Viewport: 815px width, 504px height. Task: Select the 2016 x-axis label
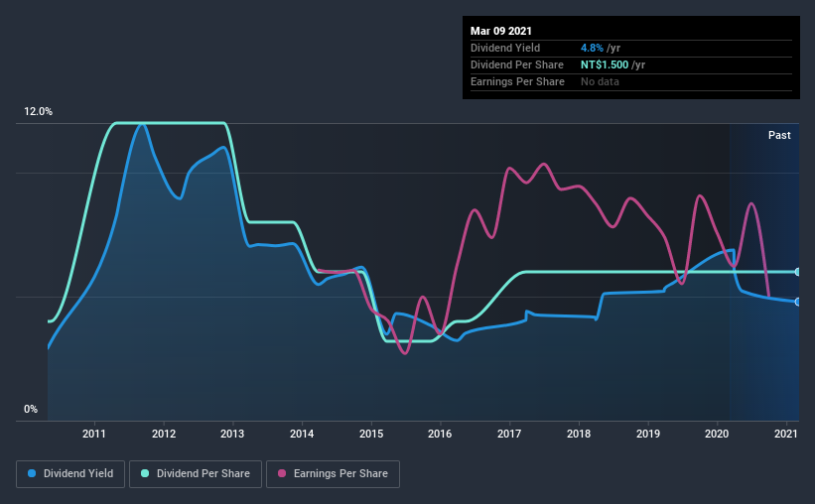440,434
